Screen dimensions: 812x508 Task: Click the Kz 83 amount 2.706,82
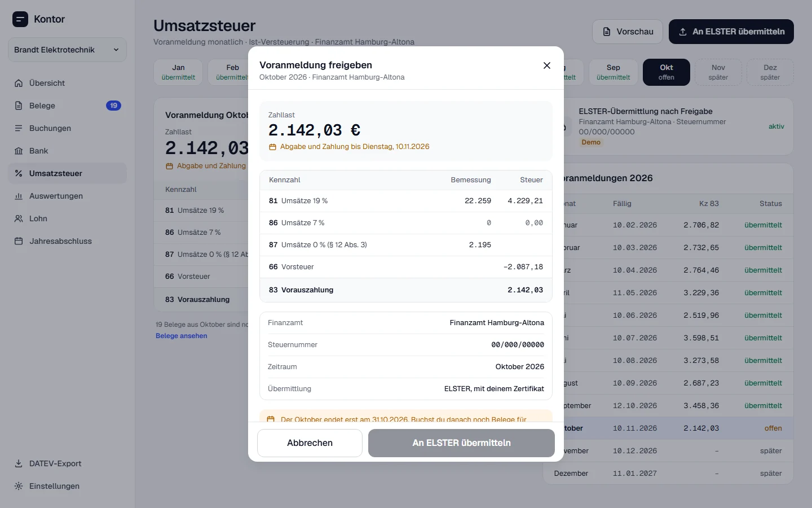pyautogui.click(x=701, y=225)
